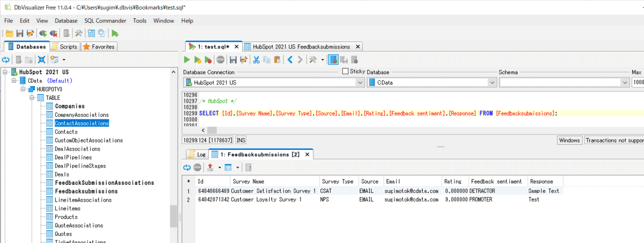This screenshot has height=243, width=644.
Task: Click the export grid icon with red arrow
Action: coord(210,167)
